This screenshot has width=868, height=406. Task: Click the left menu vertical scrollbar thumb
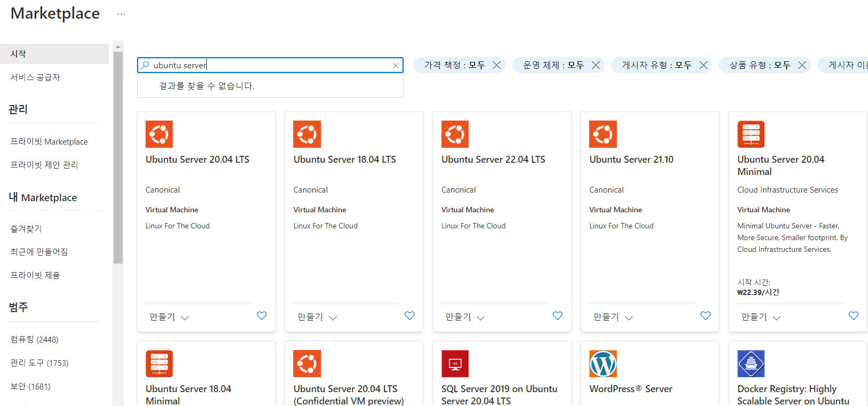pos(118,158)
